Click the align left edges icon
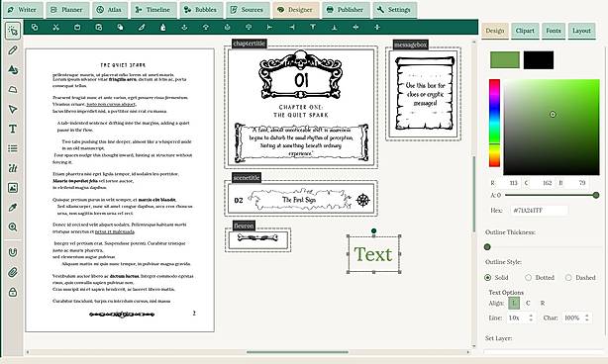This screenshot has height=364, width=608. pos(270,27)
